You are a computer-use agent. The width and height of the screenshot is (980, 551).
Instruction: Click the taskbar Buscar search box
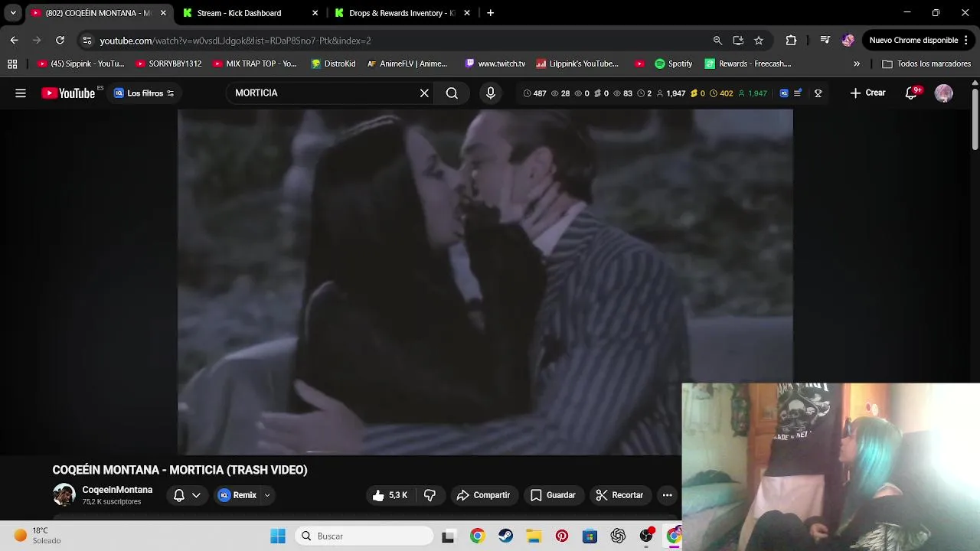(x=365, y=536)
